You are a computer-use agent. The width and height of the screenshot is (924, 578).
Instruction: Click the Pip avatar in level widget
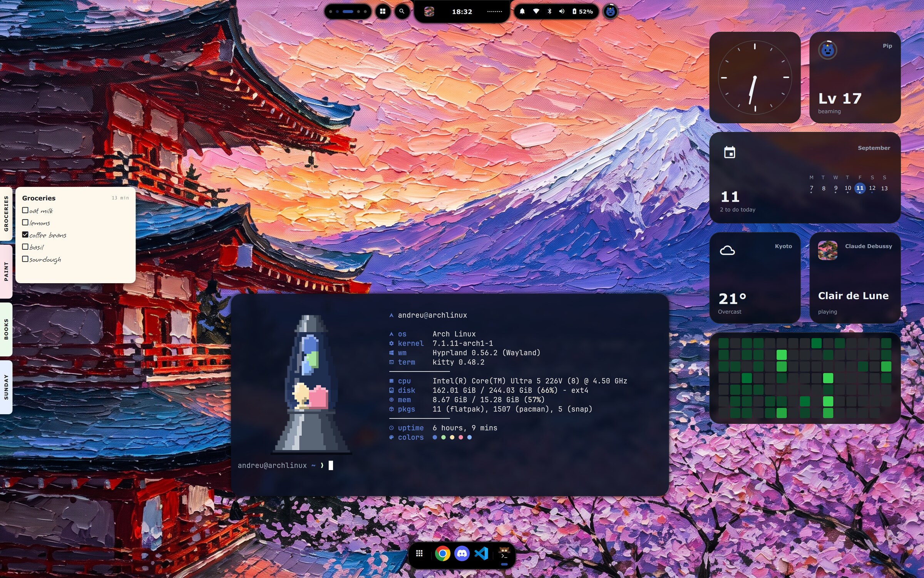click(827, 50)
